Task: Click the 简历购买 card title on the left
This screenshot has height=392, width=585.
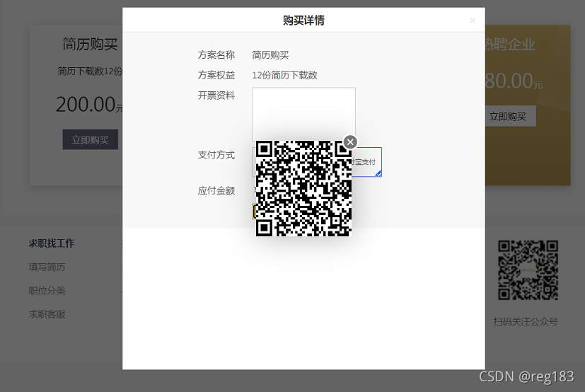Action: pyautogui.click(x=90, y=44)
